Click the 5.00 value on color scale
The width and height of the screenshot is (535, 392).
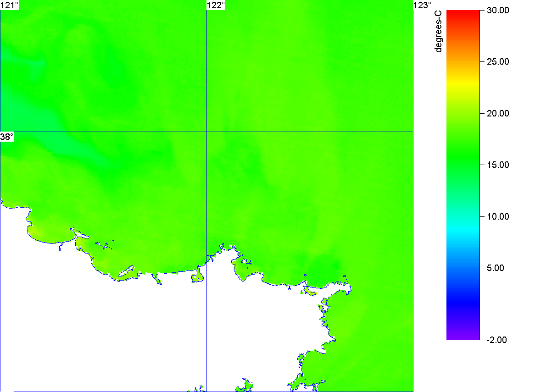point(496,268)
